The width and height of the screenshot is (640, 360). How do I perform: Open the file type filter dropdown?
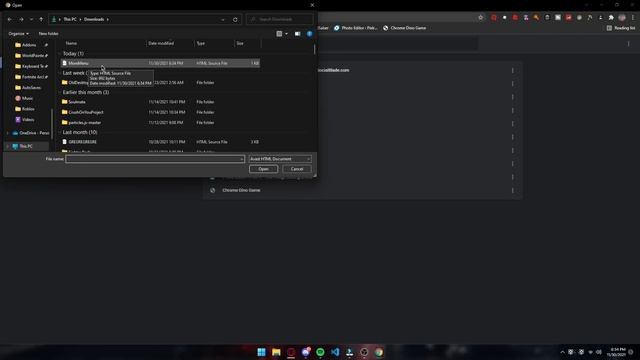pos(280,159)
